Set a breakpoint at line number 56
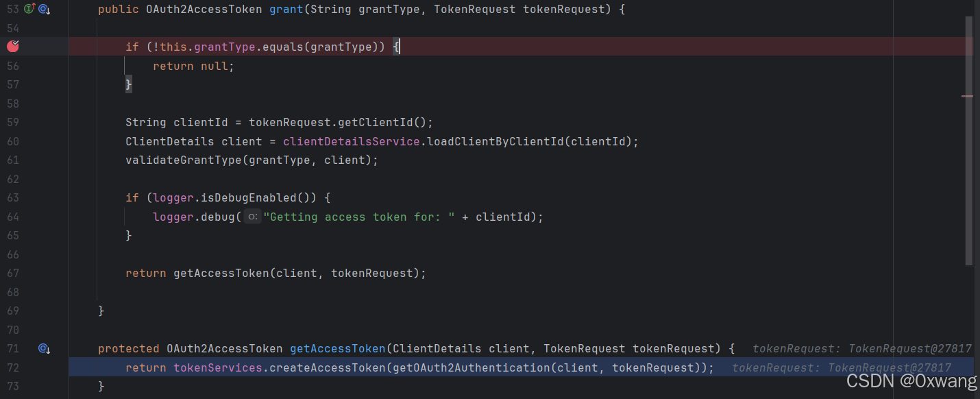The width and height of the screenshot is (980, 399). (12, 66)
